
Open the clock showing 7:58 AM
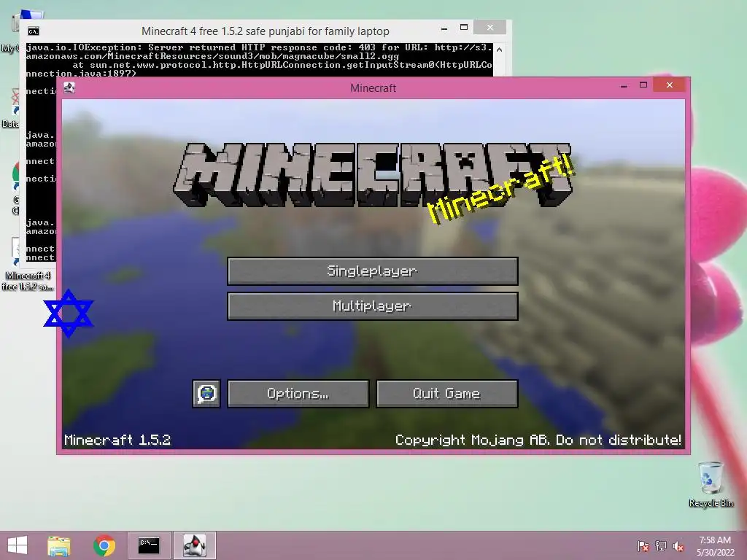click(715, 546)
